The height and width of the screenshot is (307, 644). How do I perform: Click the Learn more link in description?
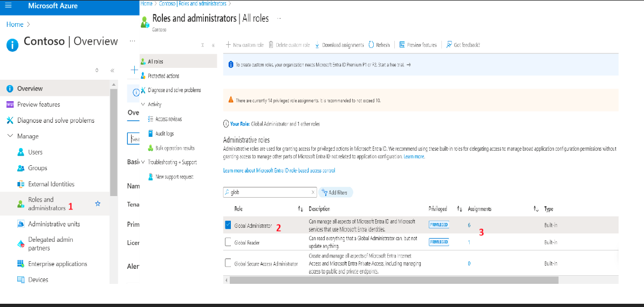click(x=414, y=157)
